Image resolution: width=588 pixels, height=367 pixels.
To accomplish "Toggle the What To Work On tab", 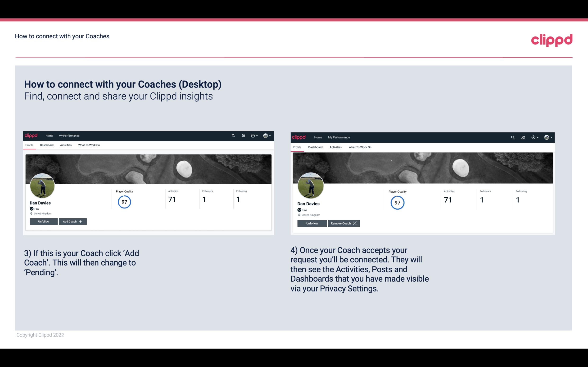I will coord(88,145).
